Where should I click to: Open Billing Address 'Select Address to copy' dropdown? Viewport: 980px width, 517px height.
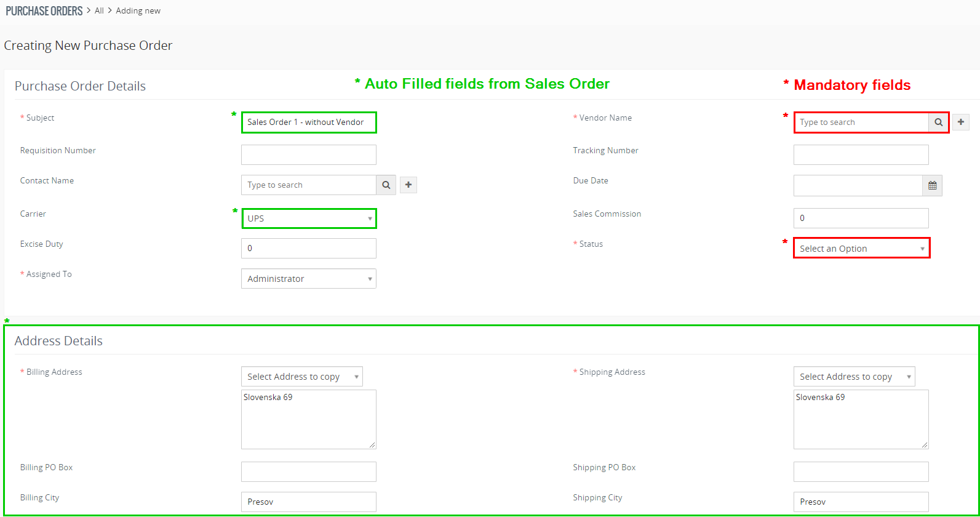[301, 377]
